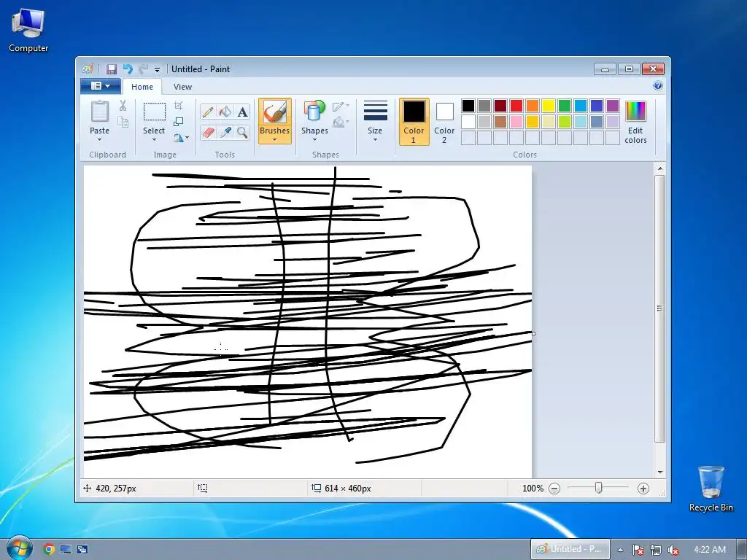Click the Shapes gallery icon
747x560 pixels.
[314, 112]
